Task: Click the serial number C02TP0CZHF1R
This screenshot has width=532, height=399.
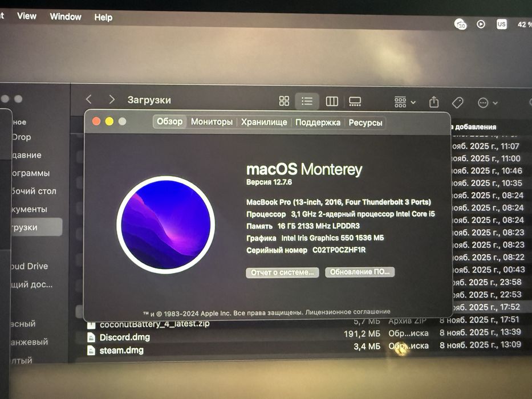Action: click(x=339, y=250)
